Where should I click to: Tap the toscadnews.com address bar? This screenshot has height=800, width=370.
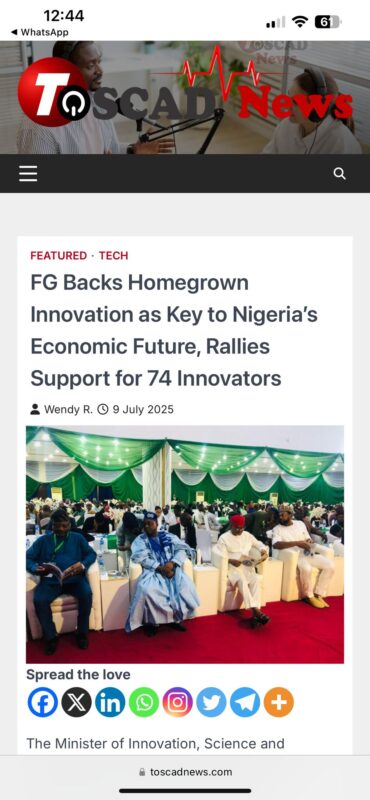tap(185, 772)
